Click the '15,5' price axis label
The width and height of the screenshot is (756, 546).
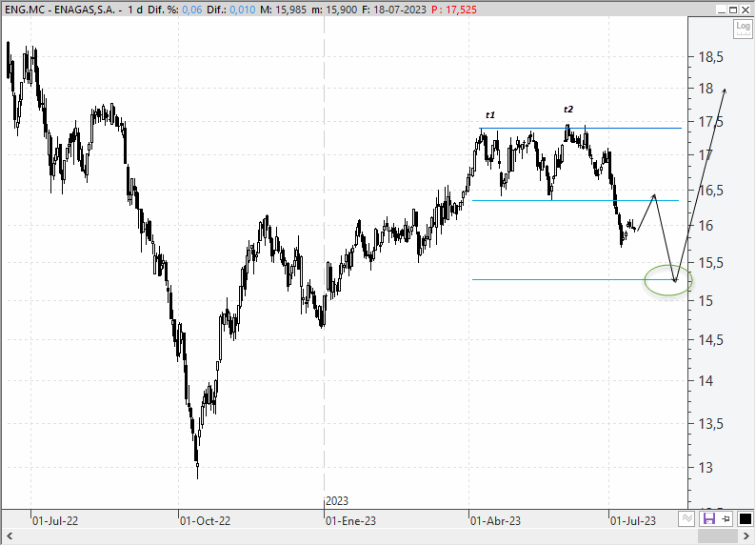pyautogui.click(x=710, y=263)
